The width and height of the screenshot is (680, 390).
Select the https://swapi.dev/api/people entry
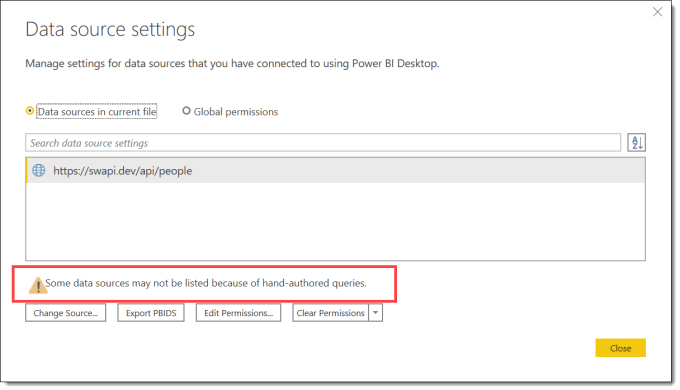coord(335,170)
